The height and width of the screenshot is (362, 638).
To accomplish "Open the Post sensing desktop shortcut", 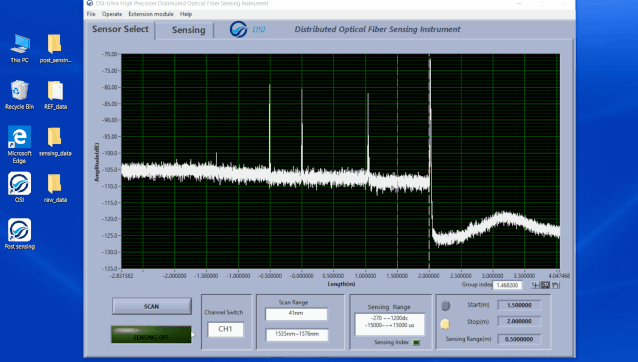I will [x=20, y=234].
